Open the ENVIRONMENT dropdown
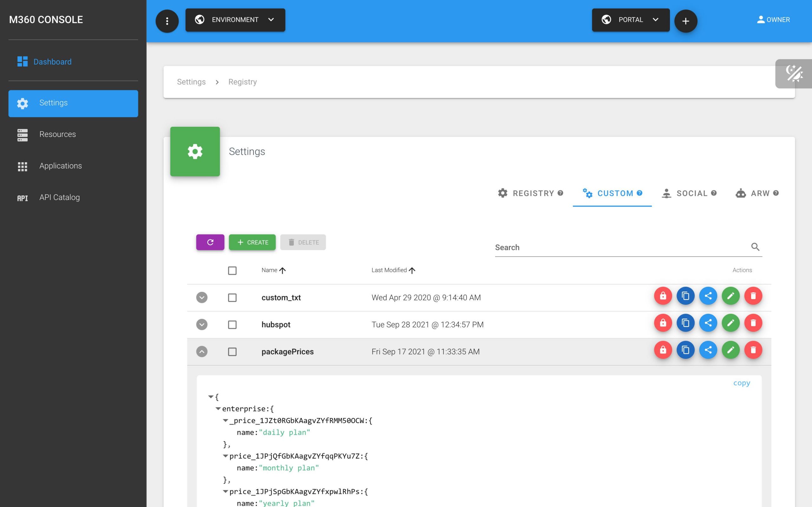Screen dimensions: 812x507 coord(235,20)
